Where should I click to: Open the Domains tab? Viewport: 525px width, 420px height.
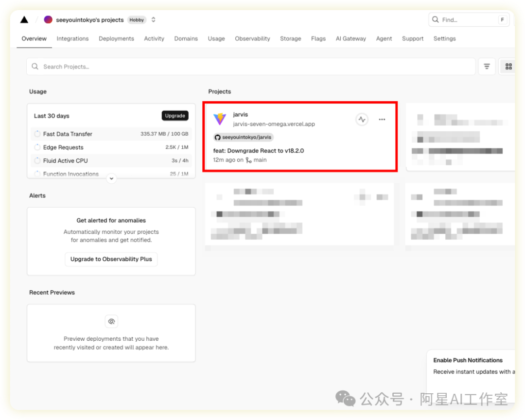tap(186, 38)
